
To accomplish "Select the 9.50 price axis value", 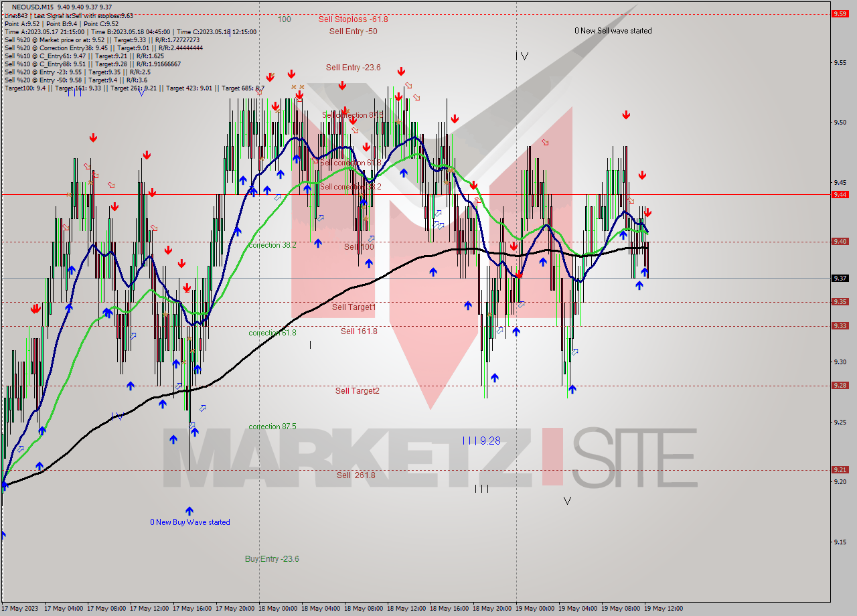I will pyautogui.click(x=840, y=123).
